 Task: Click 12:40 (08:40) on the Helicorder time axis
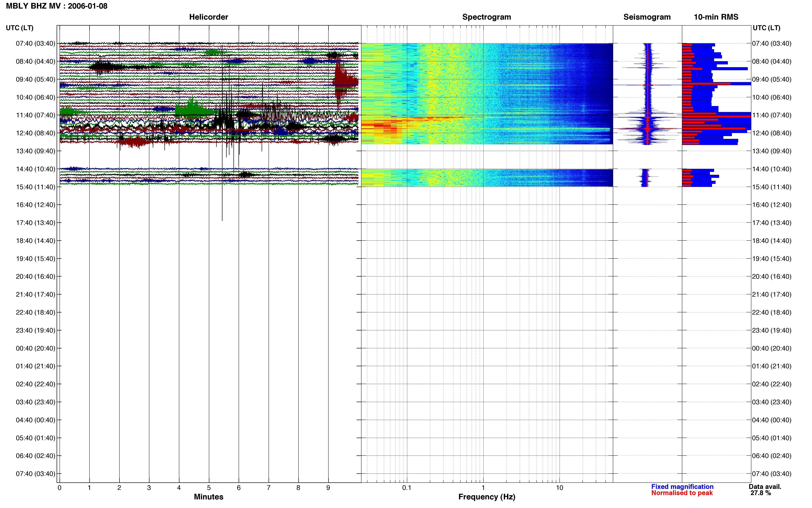pyautogui.click(x=36, y=133)
